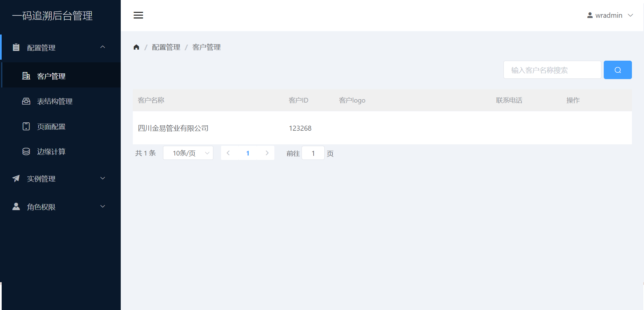Click the 实例管理 paper plane icon
The width and height of the screenshot is (644, 310).
click(x=16, y=178)
